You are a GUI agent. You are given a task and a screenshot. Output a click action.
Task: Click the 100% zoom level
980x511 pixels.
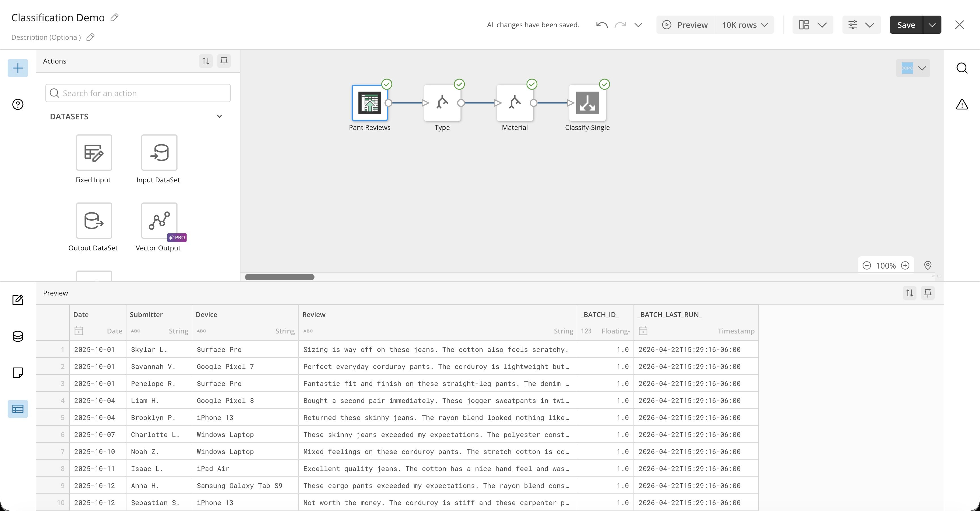pos(886,266)
